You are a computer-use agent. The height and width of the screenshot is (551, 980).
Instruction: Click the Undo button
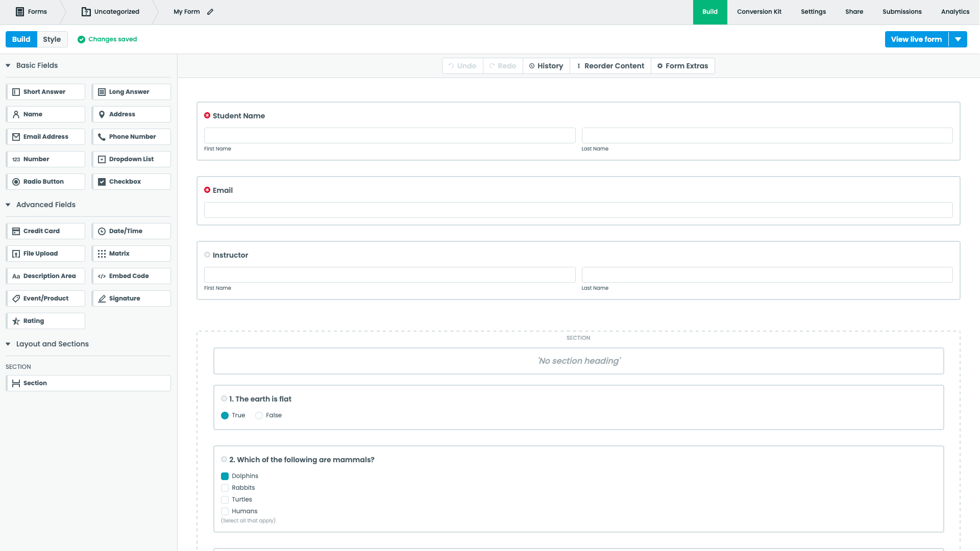[462, 66]
